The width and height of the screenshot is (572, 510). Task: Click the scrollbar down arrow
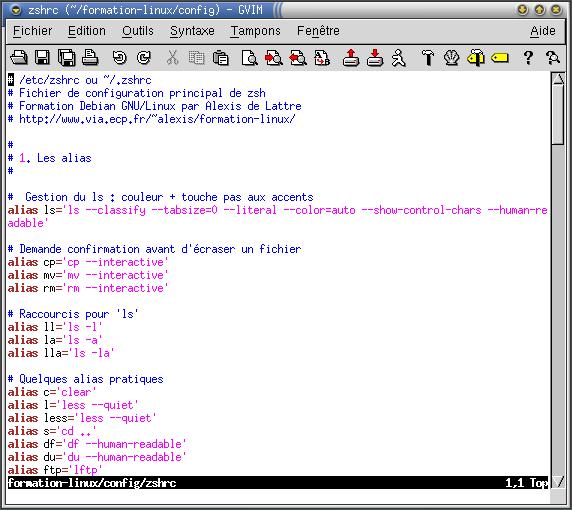[558, 482]
